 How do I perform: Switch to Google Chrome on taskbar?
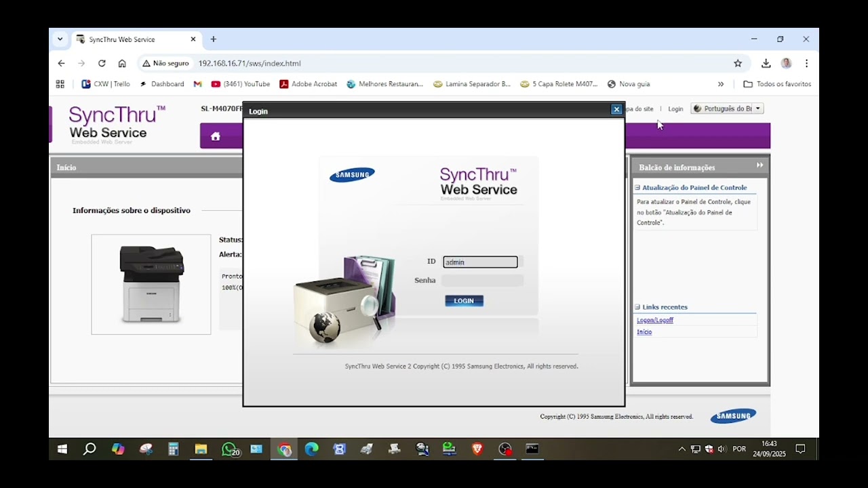(285, 449)
